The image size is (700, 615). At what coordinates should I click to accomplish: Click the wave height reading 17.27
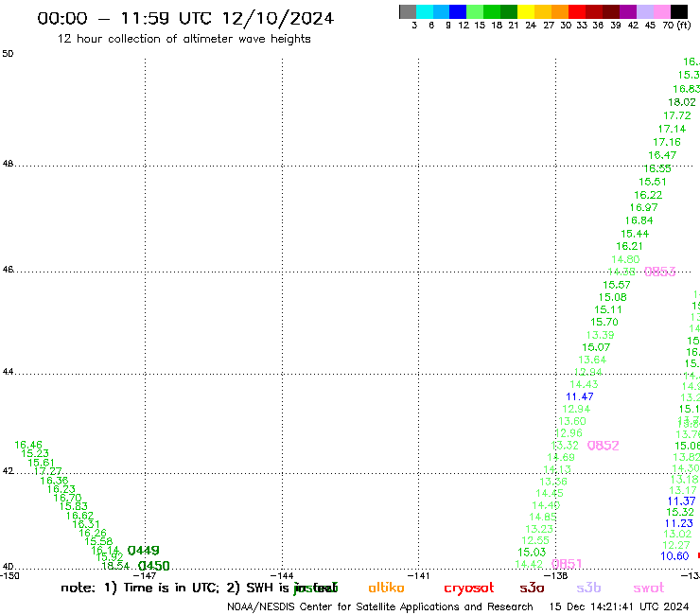click(x=47, y=471)
